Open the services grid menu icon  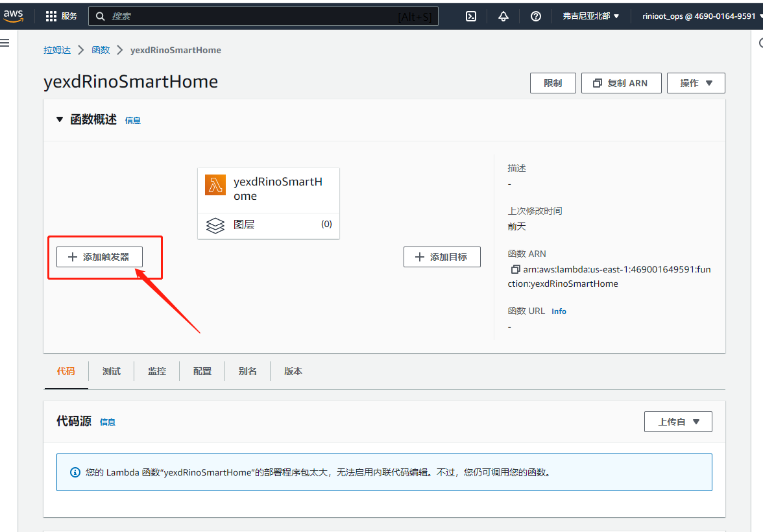[x=51, y=16]
